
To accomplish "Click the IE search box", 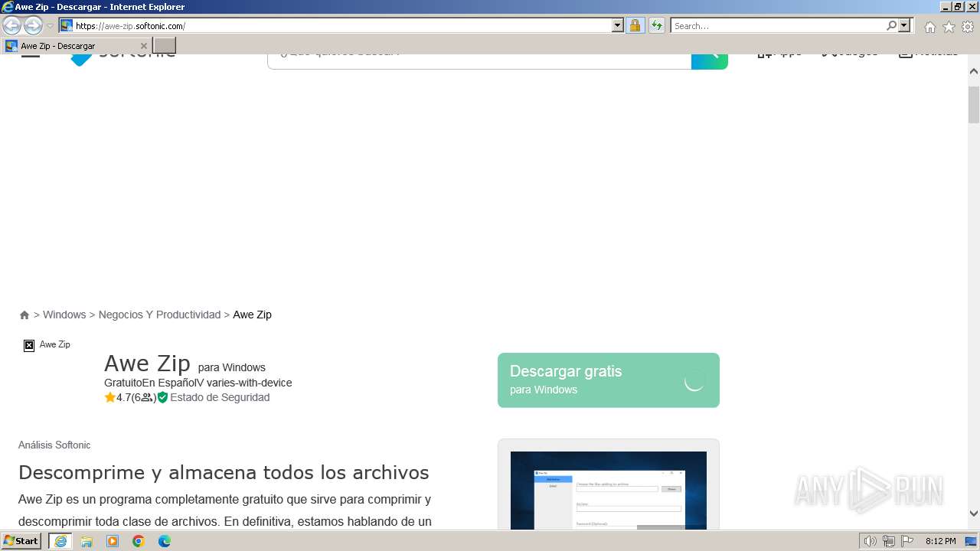I will point(778,25).
